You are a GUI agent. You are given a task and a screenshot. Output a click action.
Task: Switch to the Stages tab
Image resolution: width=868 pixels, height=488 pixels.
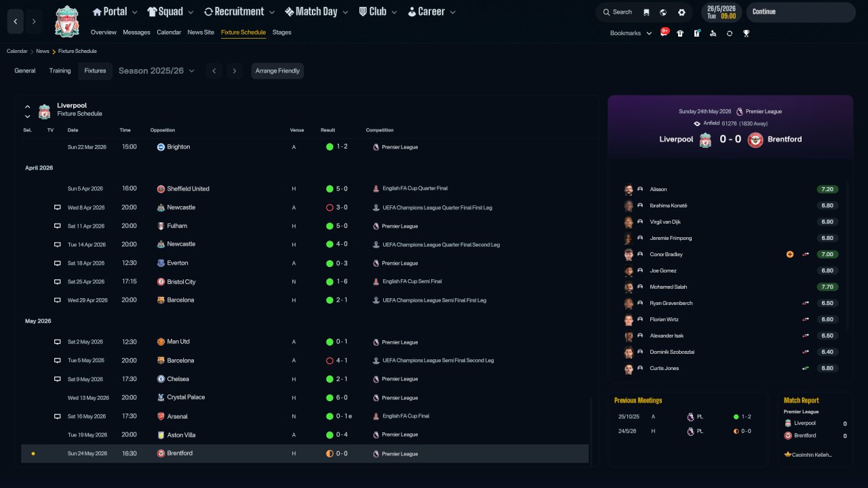point(282,33)
